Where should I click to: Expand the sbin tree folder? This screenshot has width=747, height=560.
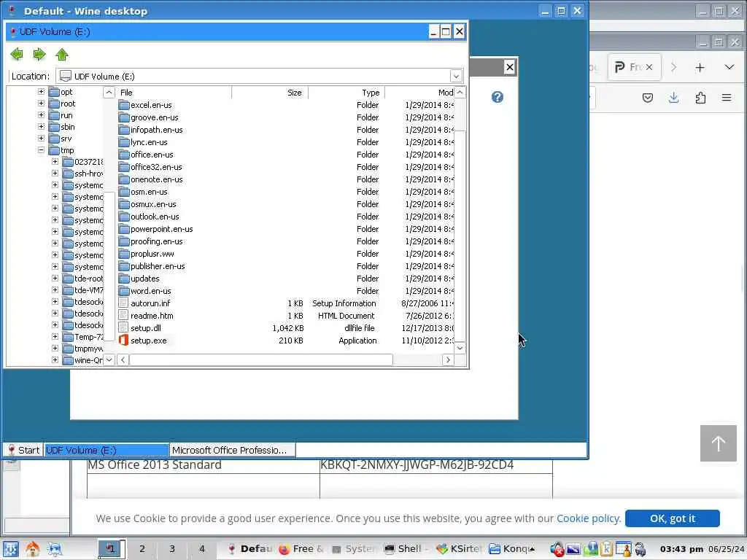(x=41, y=127)
